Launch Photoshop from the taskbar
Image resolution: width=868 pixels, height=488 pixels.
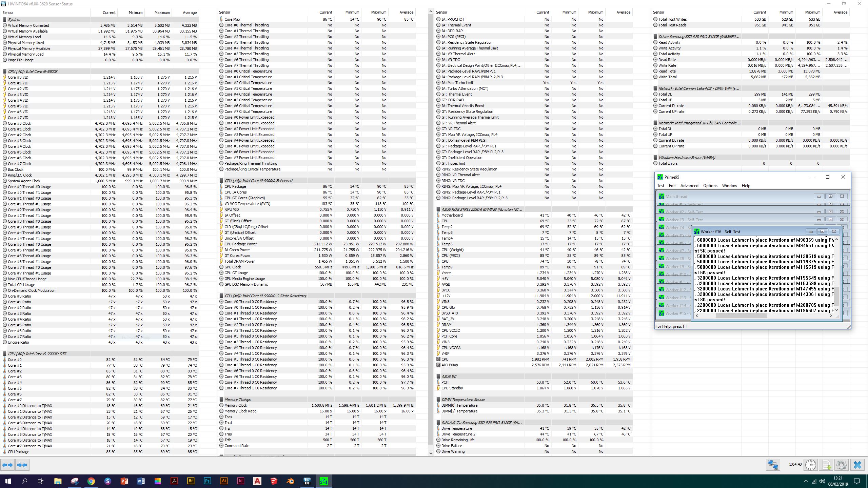tap(207, 481)
